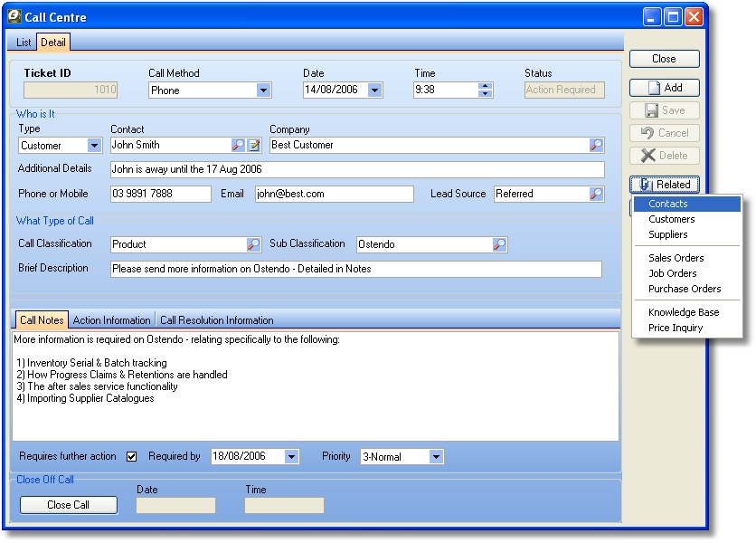Click the Close button
The image size is (756, 543).
665,59
